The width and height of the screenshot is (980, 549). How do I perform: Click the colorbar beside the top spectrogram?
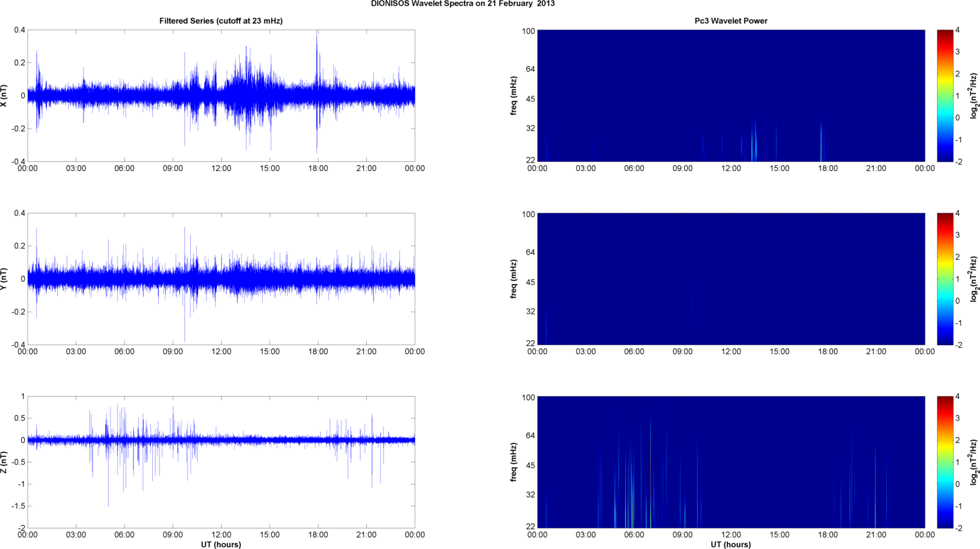(x=945, y=96)
